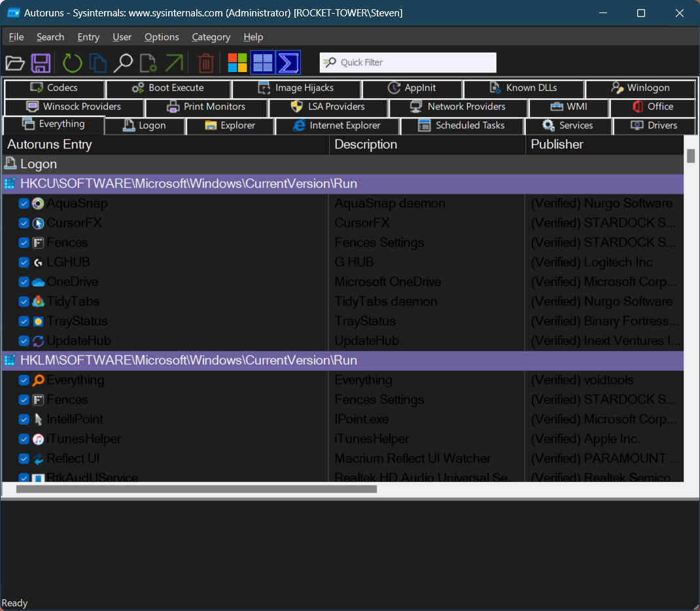Click the TidyTabs entry icon

click(x=39, y=302)
